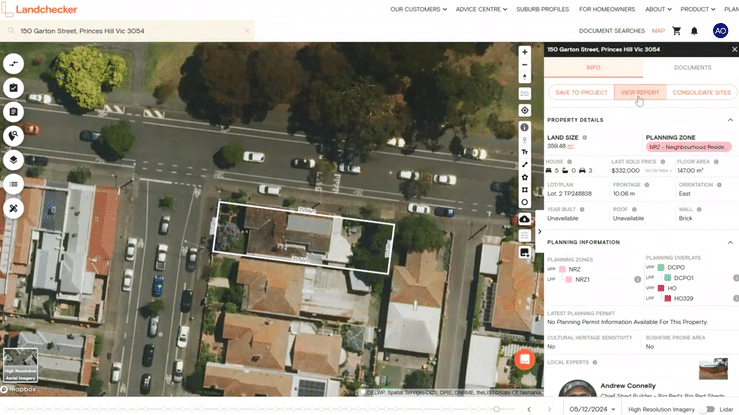Click info icon next to Local Experts
The height and width of the screenshot is (415, 739).
click(x=595, y=362)
